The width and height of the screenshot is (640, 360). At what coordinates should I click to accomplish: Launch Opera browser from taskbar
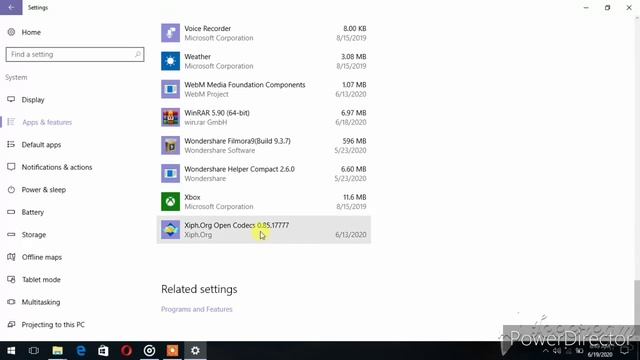point(127,351)
